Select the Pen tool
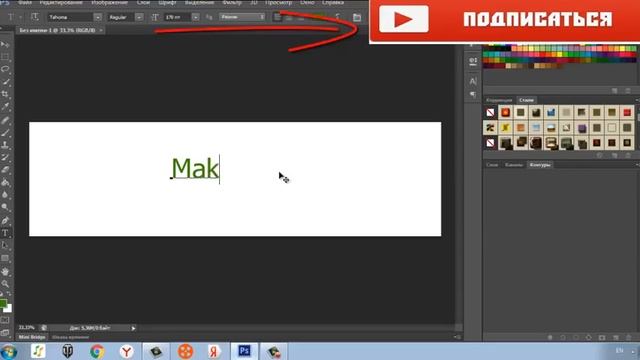This screenshot has height=360, width=640. point(5,221)
